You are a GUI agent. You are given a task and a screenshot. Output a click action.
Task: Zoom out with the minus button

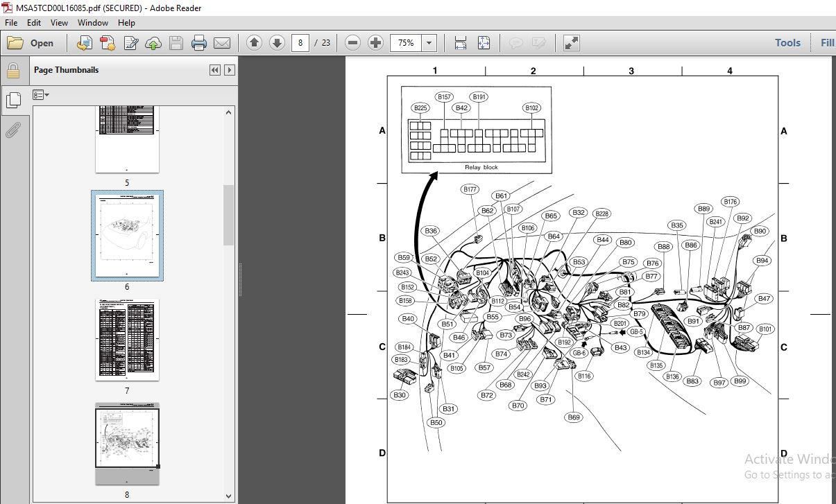(x=353, y=43)
